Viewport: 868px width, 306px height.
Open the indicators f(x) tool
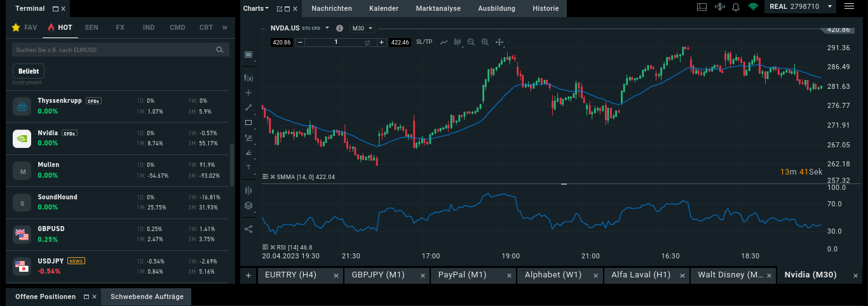(248, 78)
